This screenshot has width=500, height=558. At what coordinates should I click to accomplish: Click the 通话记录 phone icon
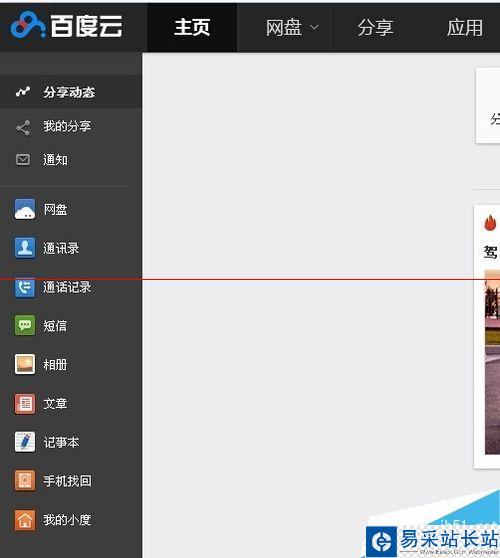25,287
